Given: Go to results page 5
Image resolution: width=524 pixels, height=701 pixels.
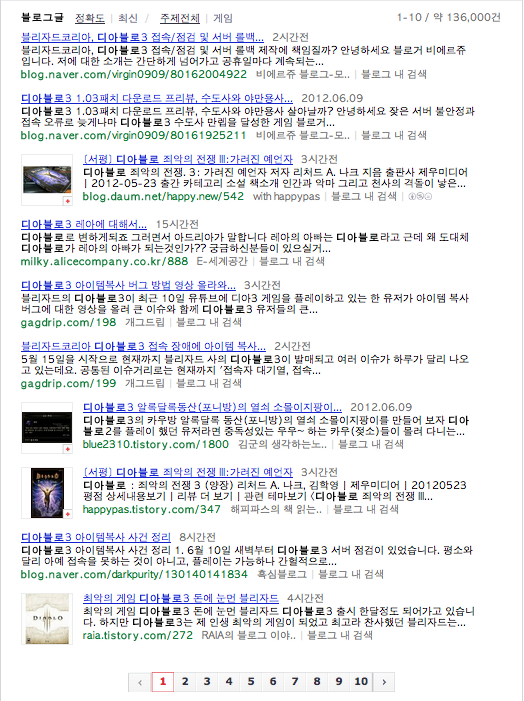Looking at the screenshot, I should 251,682.
